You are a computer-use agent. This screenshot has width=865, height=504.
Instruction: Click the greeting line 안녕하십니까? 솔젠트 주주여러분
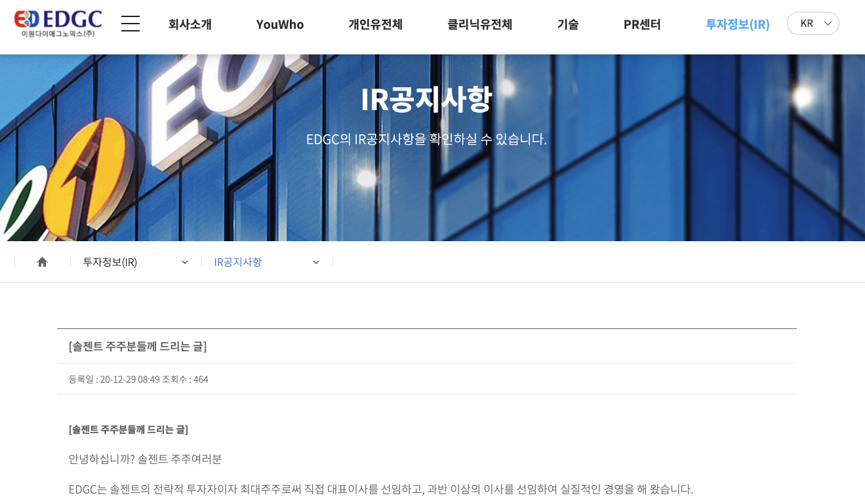[x=146, y=459]
